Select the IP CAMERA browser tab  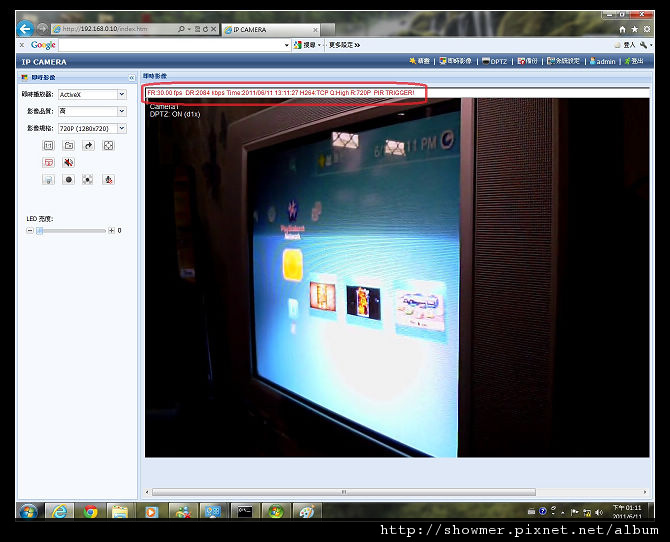[x=271, y=29]
